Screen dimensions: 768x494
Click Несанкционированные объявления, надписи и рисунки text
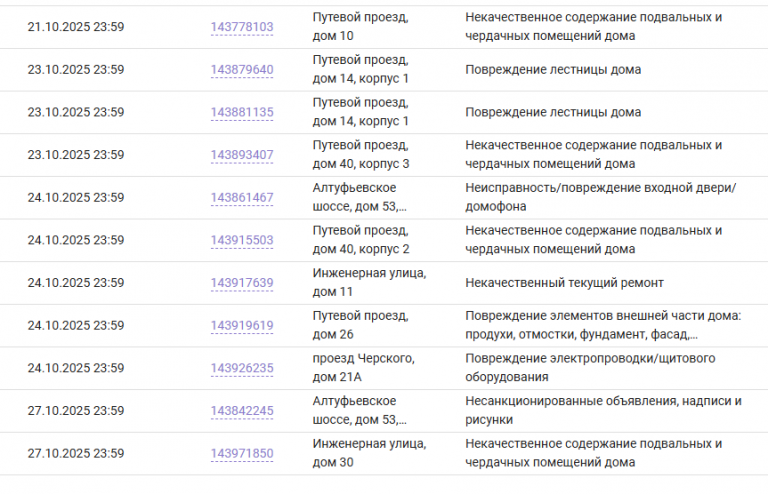(x=603, y=410)
